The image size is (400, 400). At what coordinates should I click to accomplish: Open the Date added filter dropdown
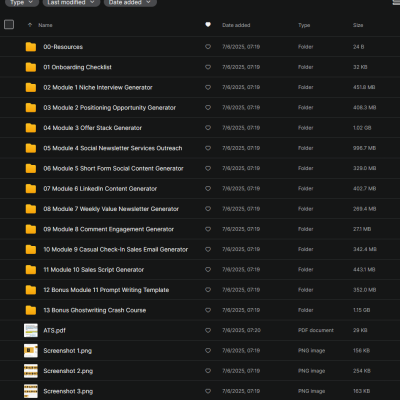point(130,3)
